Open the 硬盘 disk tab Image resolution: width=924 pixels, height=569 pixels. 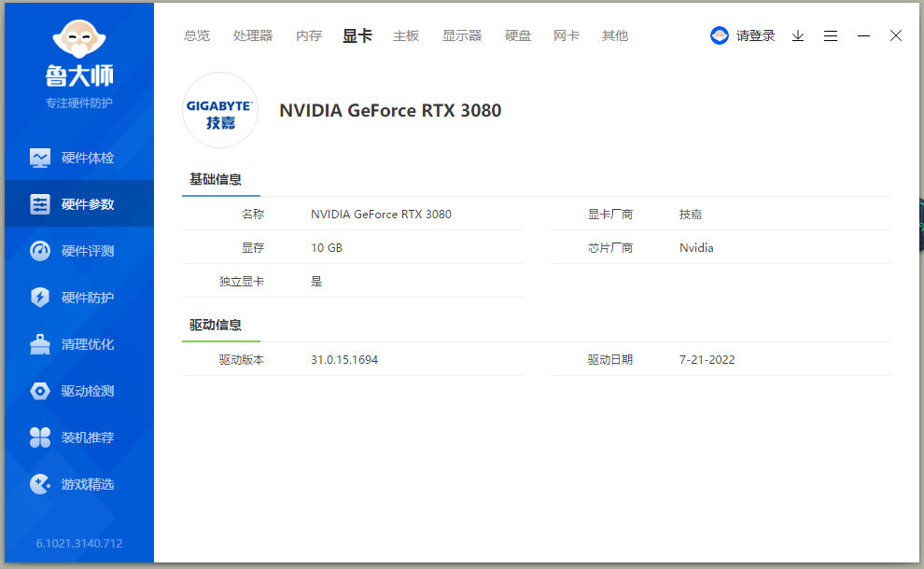(518, 36)
